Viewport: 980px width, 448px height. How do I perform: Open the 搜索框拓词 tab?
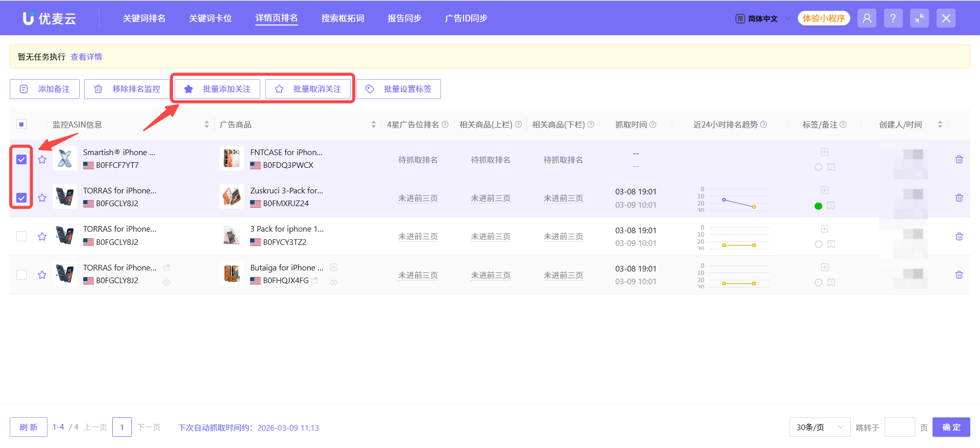coord(342,18)
